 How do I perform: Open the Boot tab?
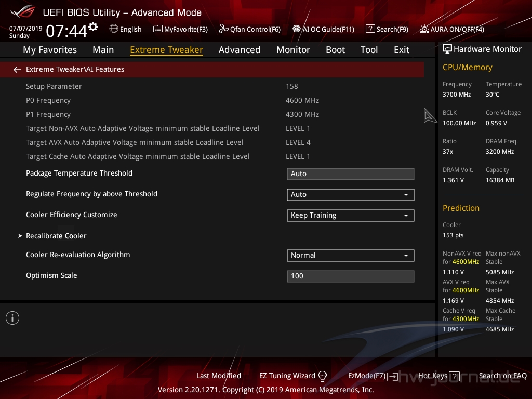tap(335, 50)
